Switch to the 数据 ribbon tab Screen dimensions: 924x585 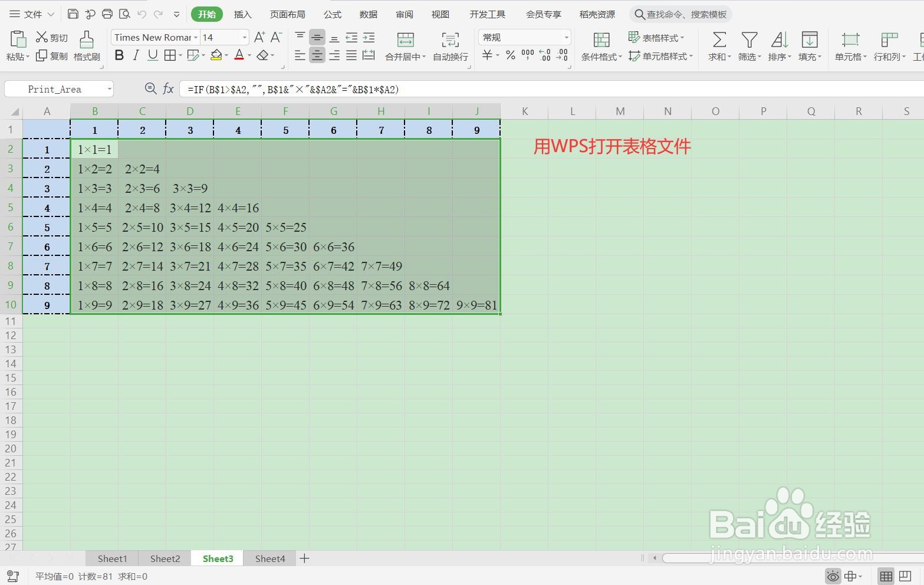(x=368, y=14)
